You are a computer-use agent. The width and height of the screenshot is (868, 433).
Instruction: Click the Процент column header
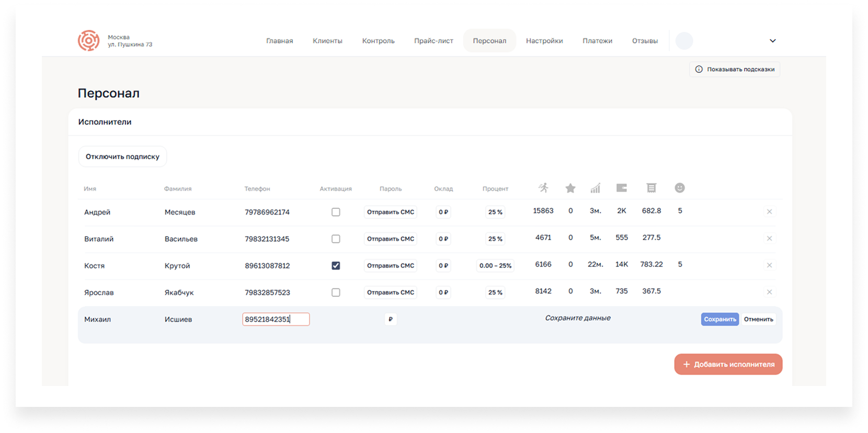pos(495,189)
